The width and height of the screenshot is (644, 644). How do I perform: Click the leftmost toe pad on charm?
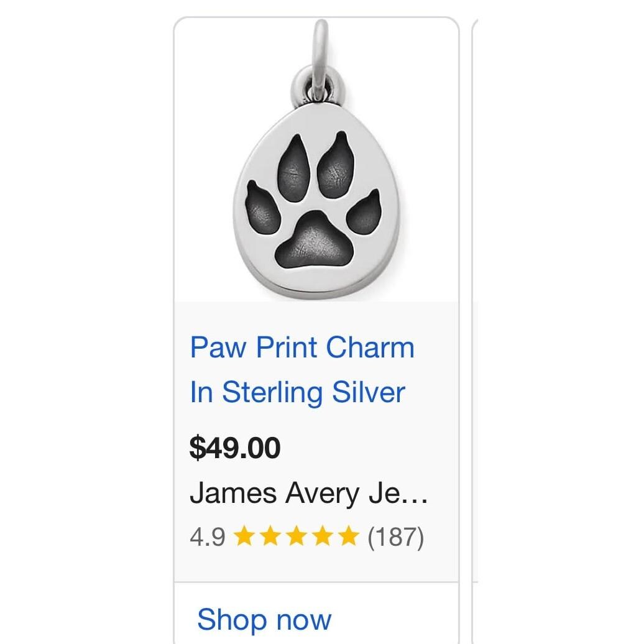(264, 209)
